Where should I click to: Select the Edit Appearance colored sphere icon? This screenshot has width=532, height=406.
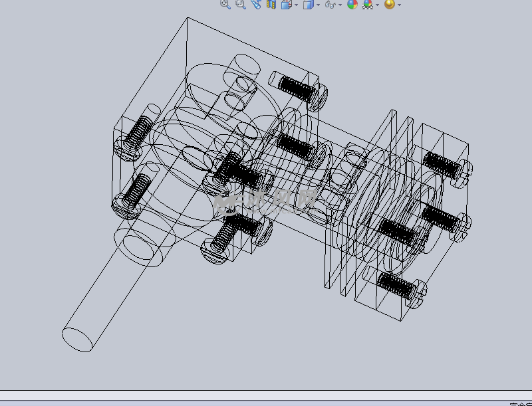click(352, 5)
